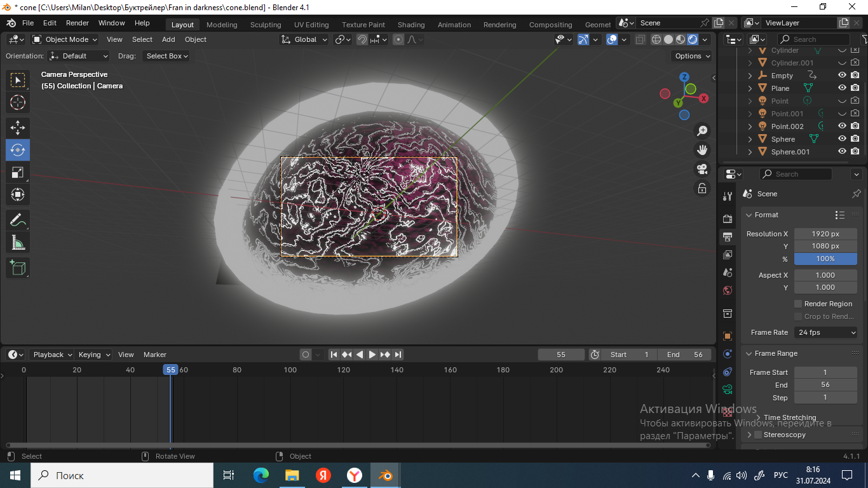Click the pan view hand icon

[702, 150]
